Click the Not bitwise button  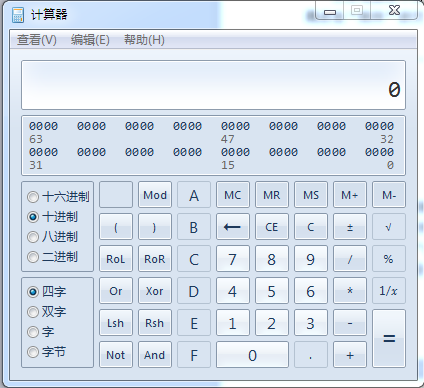tap(116, 355)
